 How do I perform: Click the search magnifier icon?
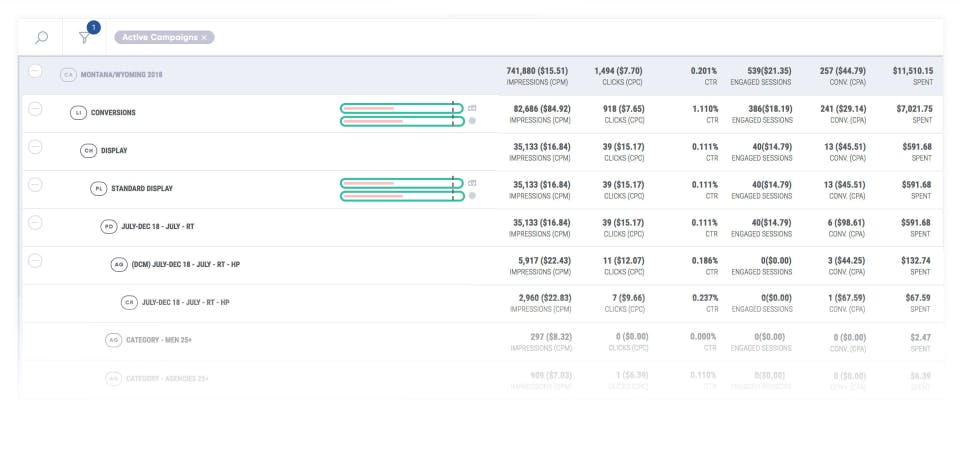(41, 37)
